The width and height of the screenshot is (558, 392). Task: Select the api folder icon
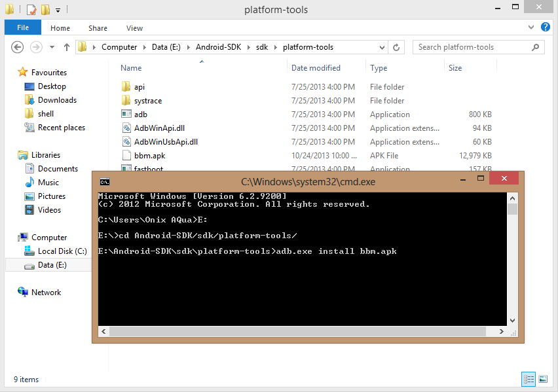pyautogui.click(x=126, y=86)
